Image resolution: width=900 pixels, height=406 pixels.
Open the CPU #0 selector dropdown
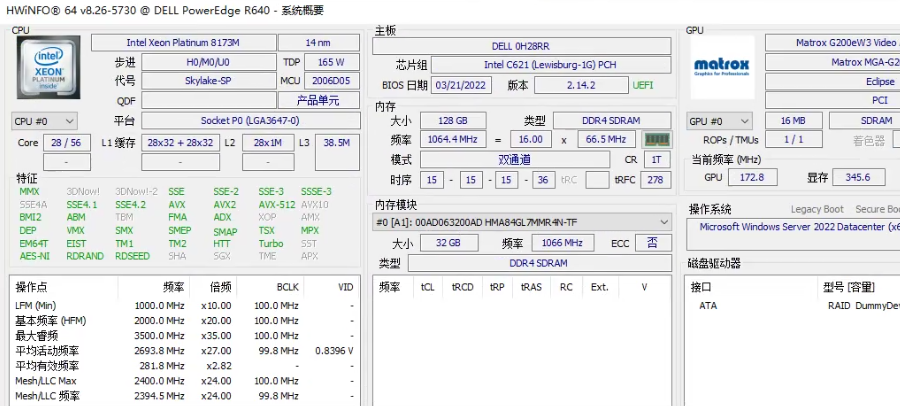click(x=44, y=121)
